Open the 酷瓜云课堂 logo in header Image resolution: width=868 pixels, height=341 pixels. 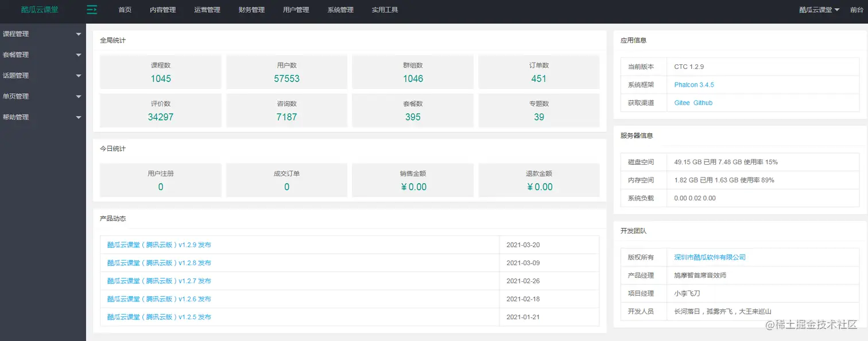pos(40,10)
